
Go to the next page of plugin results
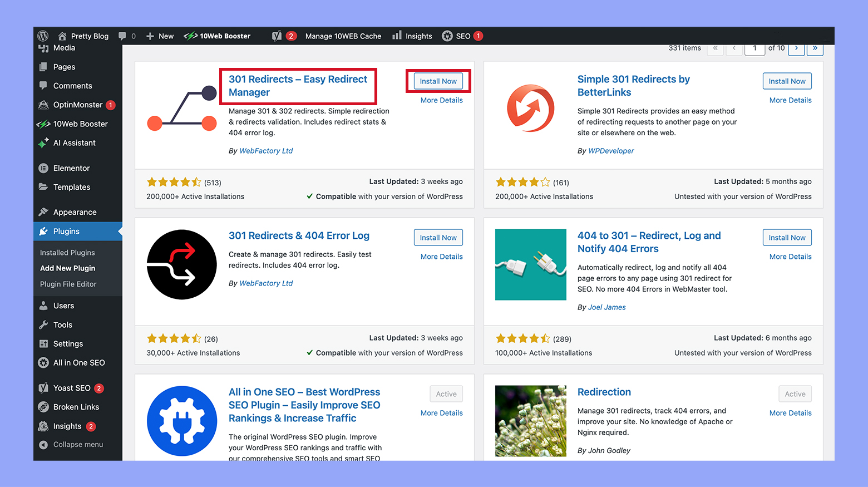(796, 48)
